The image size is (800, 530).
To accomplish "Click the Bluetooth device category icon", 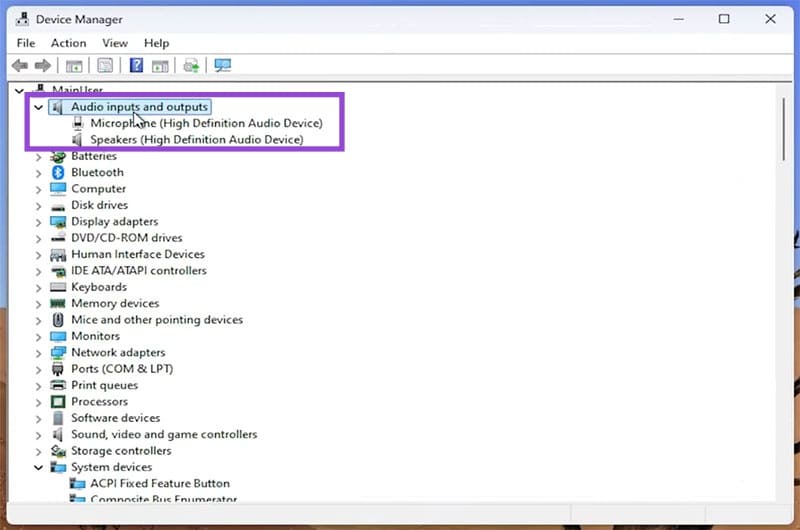I will point(59,172).
